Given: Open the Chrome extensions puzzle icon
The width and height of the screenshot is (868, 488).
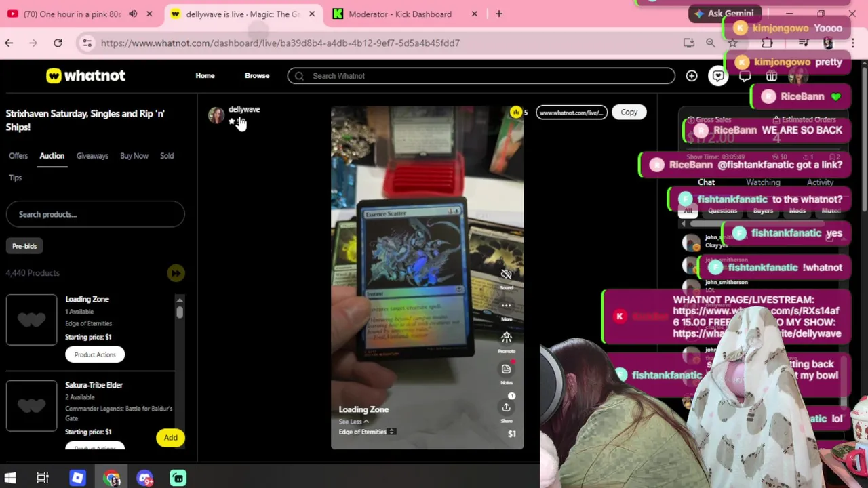Looking at the screenshot, I should pyautogui.click(x=767, y=43).
